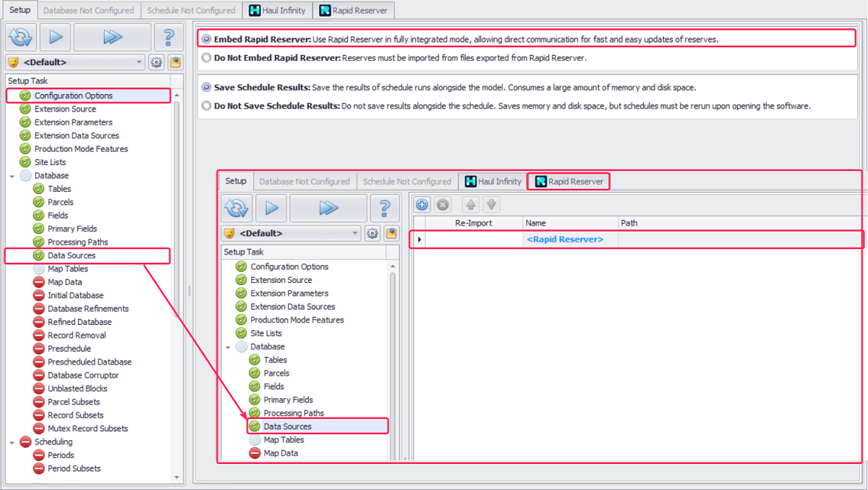Screen dimensions: 868x490
Task: Click the Path column header
Action: coord(739,223)
